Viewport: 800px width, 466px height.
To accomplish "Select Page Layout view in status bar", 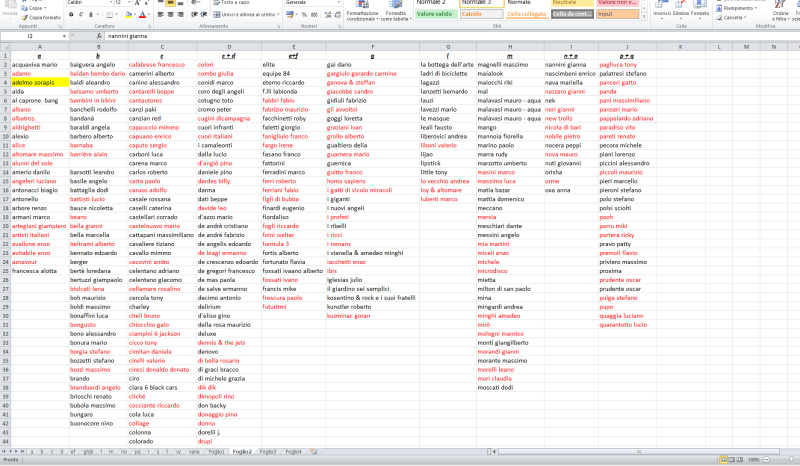I will click(x=732, y=460).
